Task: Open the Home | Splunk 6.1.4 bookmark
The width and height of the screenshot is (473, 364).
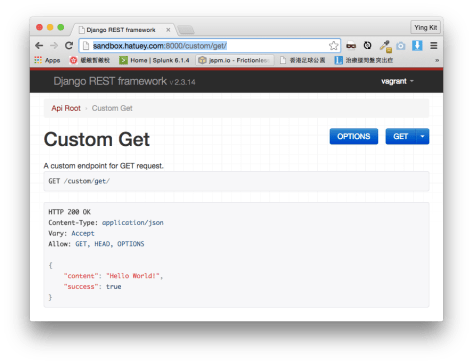Action: pos(154,60)
